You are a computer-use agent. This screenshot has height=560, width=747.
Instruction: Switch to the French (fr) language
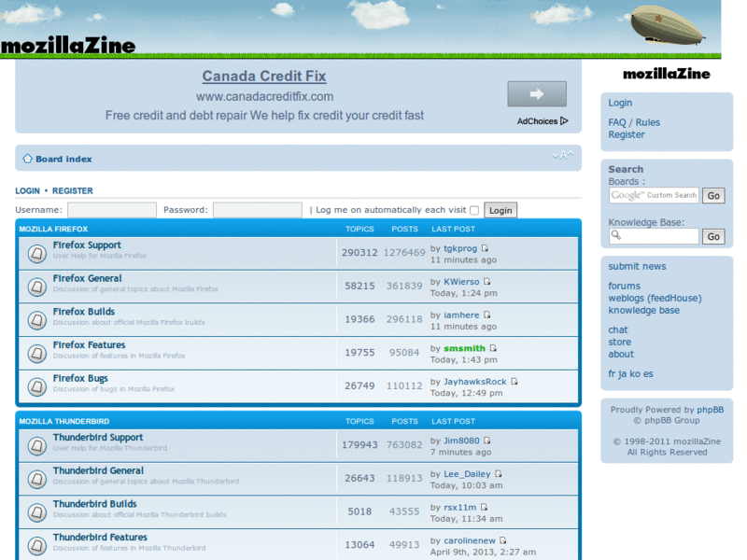(x=612, y=374)
